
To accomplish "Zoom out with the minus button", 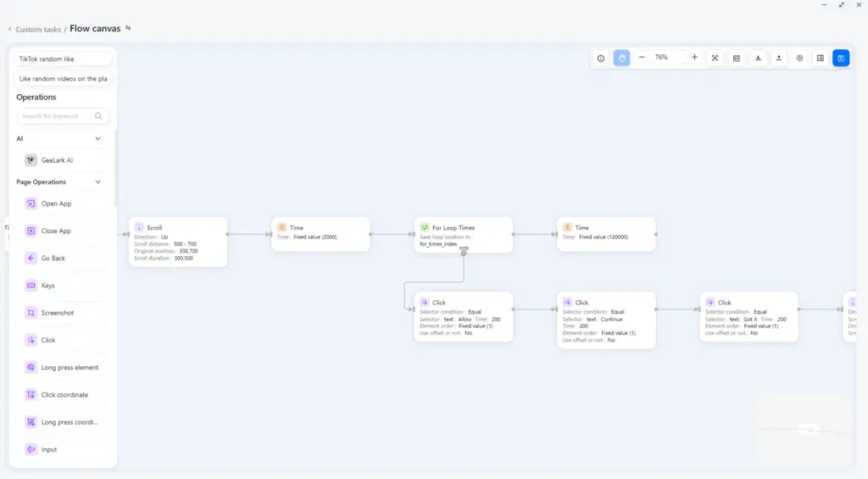I will coord(642,58).
